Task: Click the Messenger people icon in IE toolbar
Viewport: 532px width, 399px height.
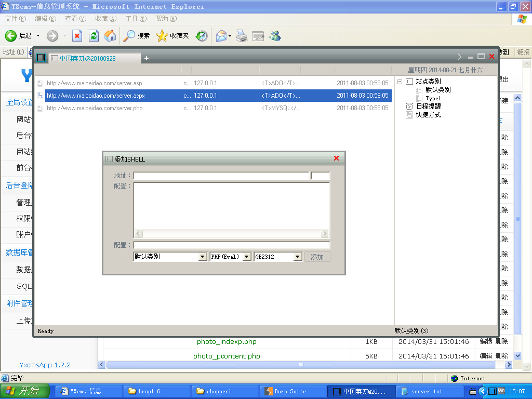Action: 275,36
